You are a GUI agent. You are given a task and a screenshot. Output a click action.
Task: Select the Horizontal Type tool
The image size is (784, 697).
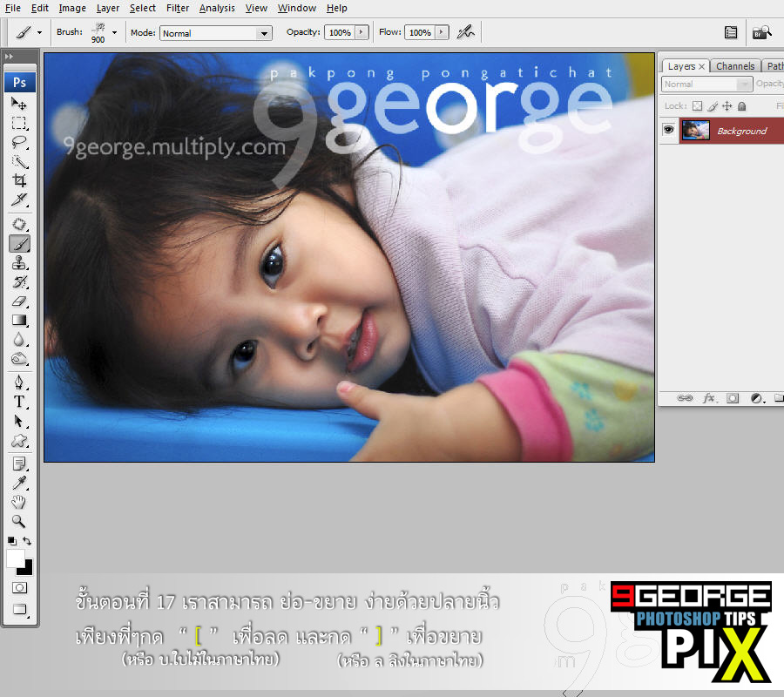(19, 402)
